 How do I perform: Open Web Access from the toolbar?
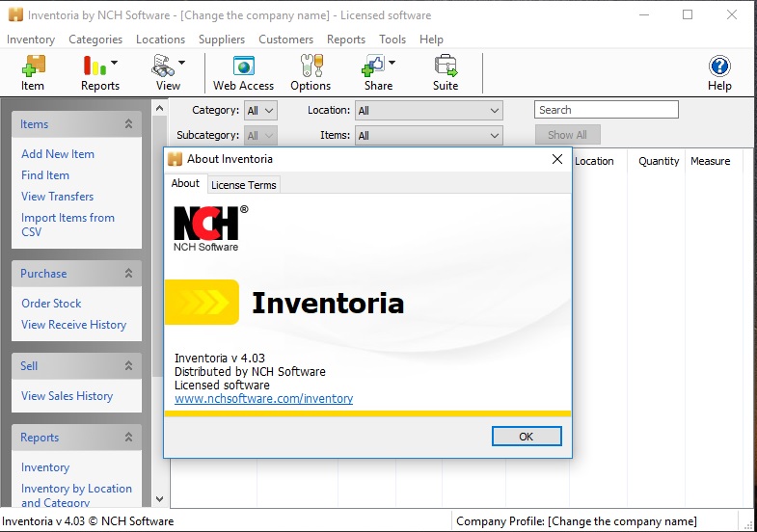point(243,66)
